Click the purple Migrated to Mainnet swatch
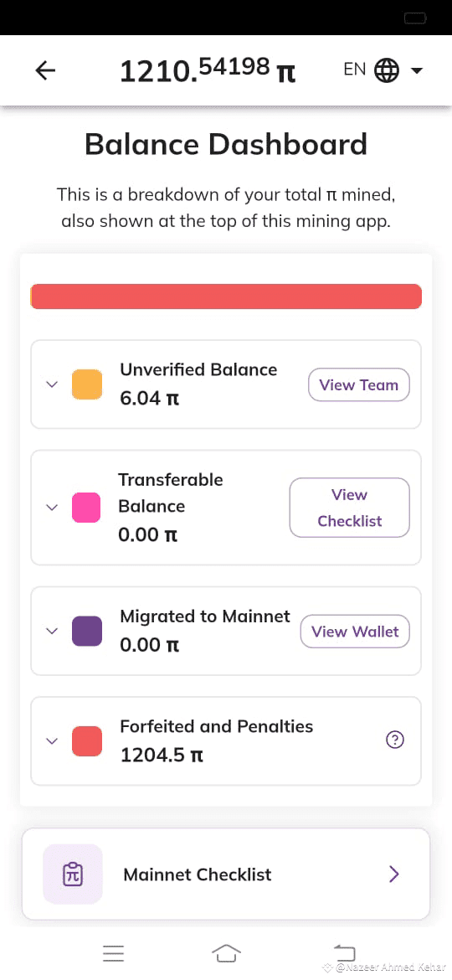This screenshot has height=980, width=452. pos(87,632)
